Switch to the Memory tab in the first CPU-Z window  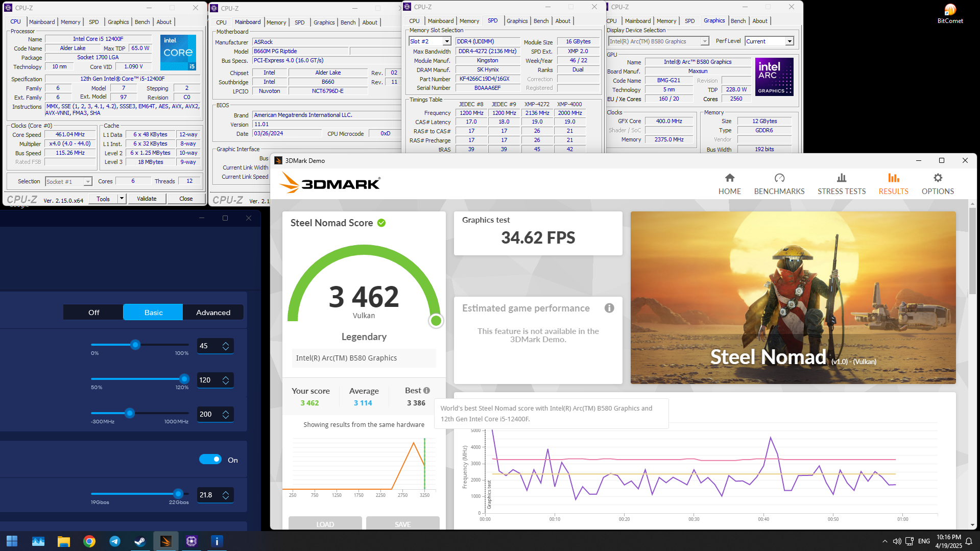pyautogui.click(x=70, y=22)
